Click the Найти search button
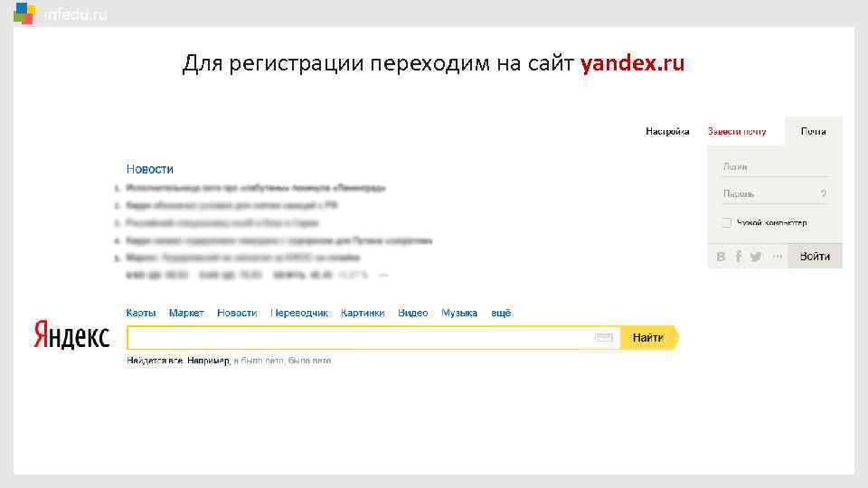This screenshot has height=488, width=868. point(649,337)
